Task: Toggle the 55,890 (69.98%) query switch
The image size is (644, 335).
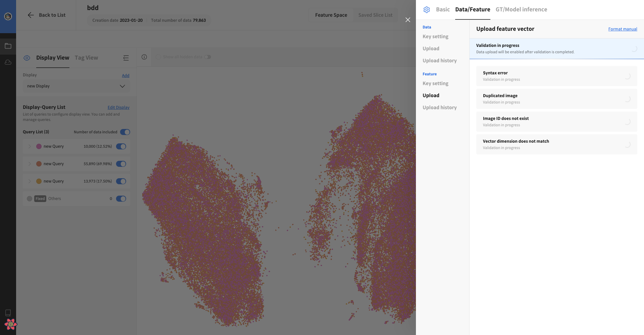Action: [121, 164]
